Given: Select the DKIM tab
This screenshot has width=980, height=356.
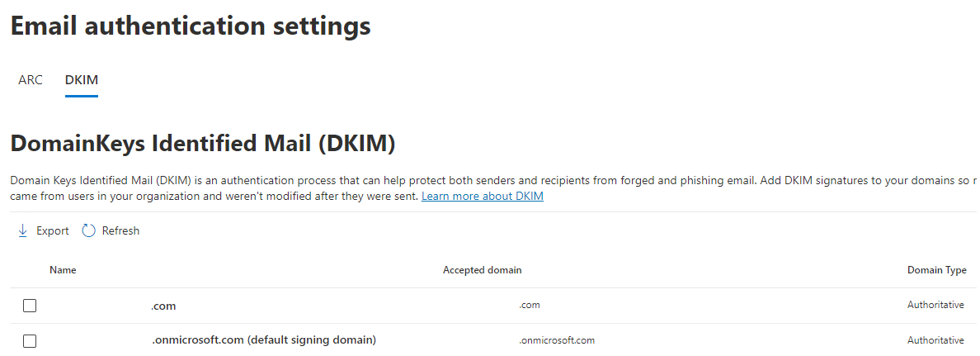Looking at the screenshot, I should (81, 80).
